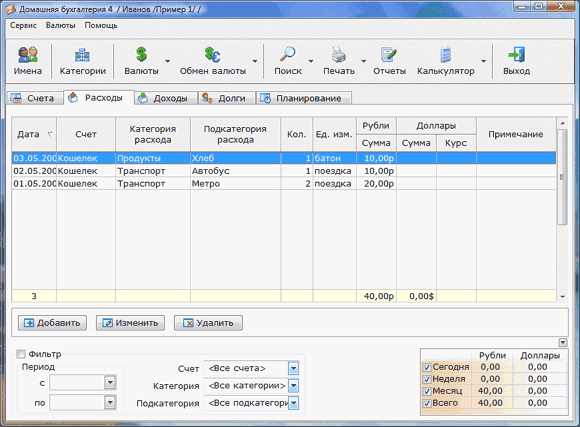Viewport: 580px width, 427px height.
Task: Uncheck the Месяц summary checkbox
Action: click(x=427, y=391)
